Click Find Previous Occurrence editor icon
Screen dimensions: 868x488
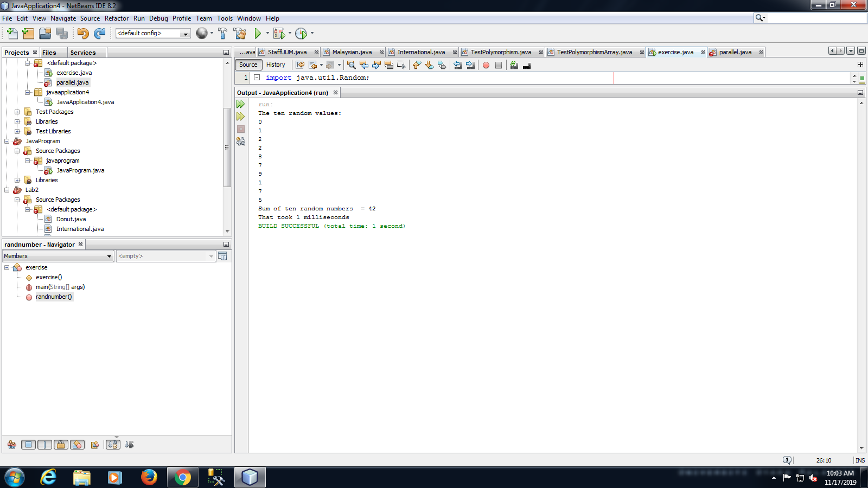point(363,65)
